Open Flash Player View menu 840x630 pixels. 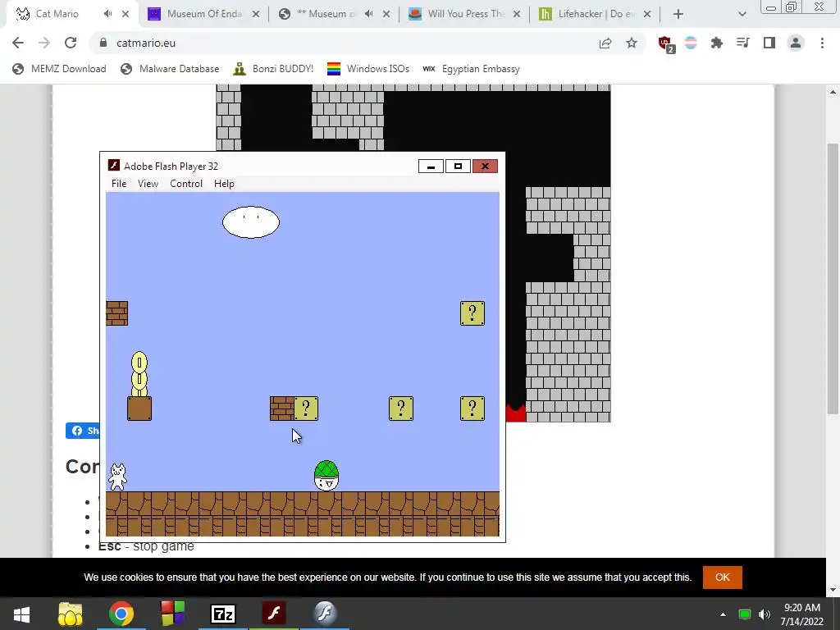148,183
